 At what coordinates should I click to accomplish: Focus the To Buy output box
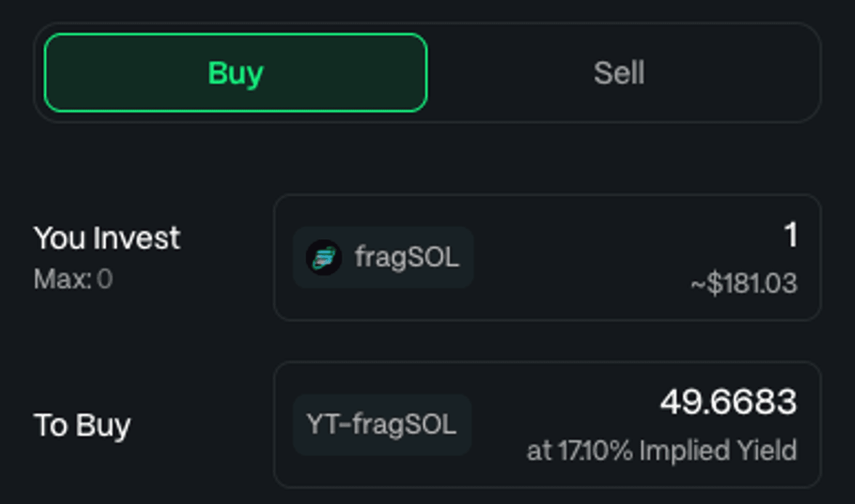[547, 425]
